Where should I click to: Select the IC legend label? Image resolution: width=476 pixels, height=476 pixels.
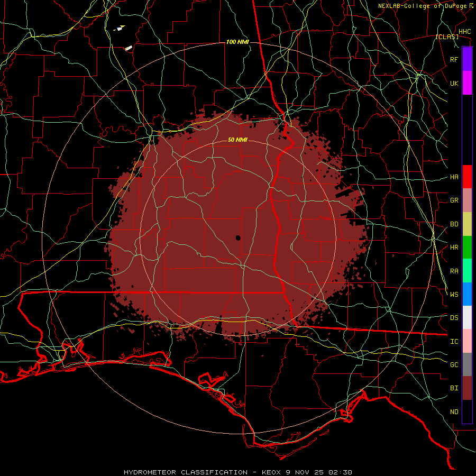point(454,342)
